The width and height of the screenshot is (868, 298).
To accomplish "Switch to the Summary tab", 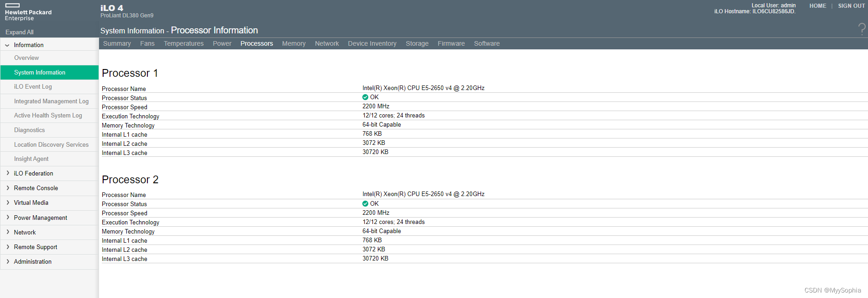I will click(x=117, y=43).
